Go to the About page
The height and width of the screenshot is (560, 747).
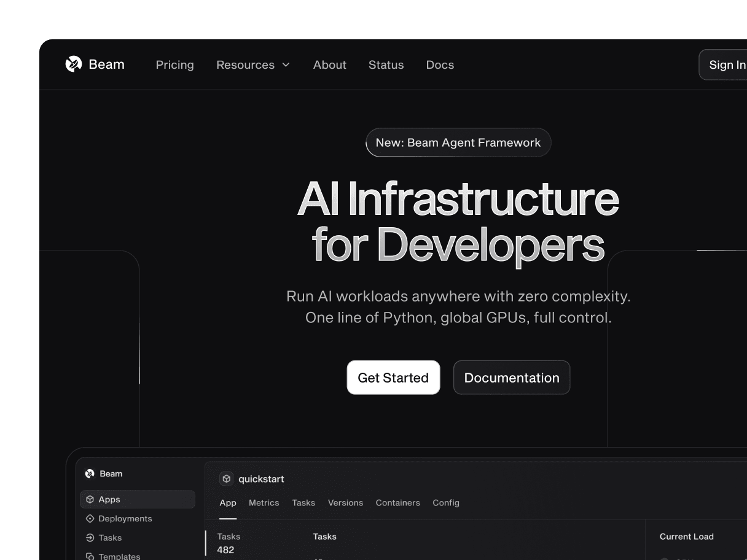(x=329, y=65)
